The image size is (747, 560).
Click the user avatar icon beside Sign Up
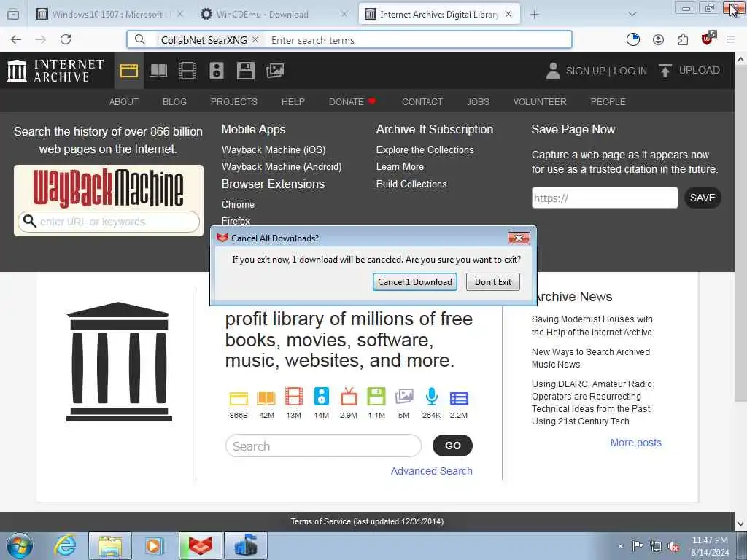click(553, 71)
